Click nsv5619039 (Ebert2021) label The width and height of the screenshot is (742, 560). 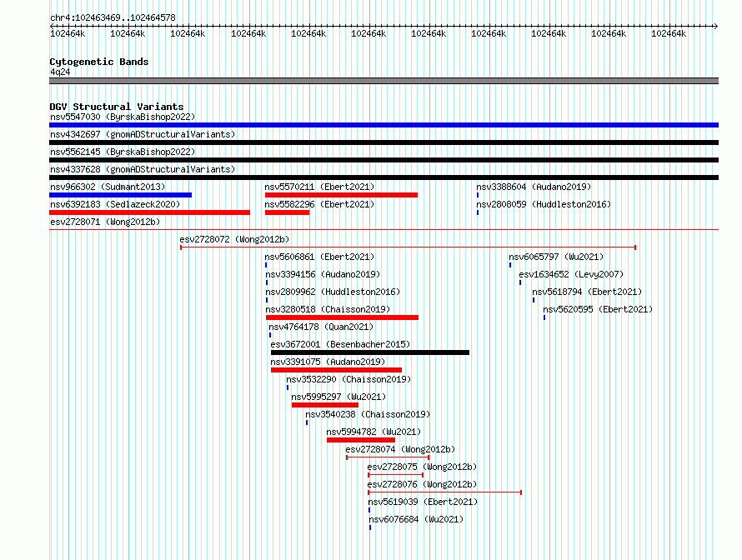click(x=423, y=502)
